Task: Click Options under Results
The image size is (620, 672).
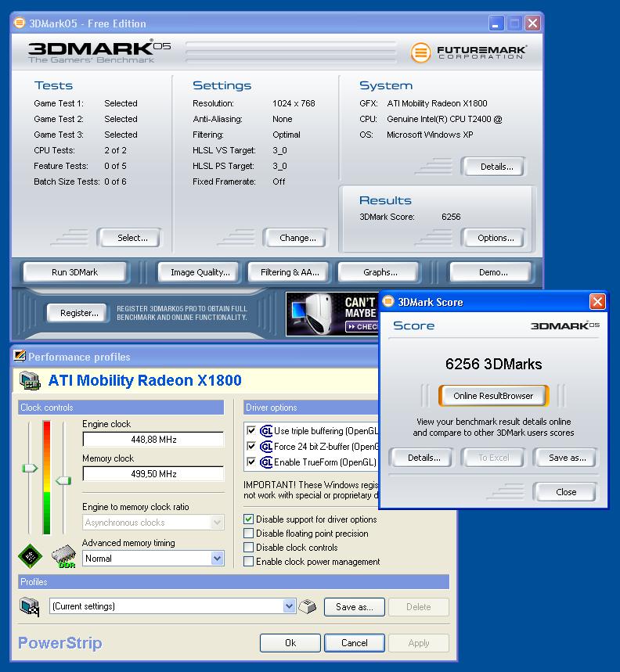Action: click(x=496, y=238)
